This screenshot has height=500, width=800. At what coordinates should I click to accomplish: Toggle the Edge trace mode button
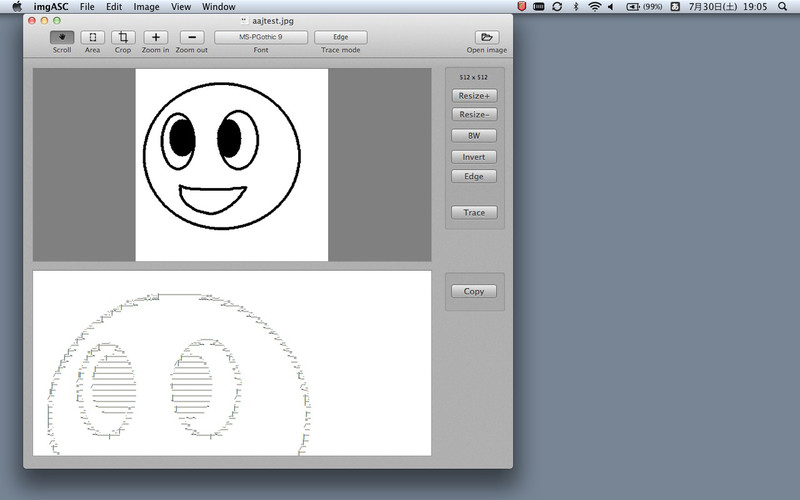tap(341, 37)
